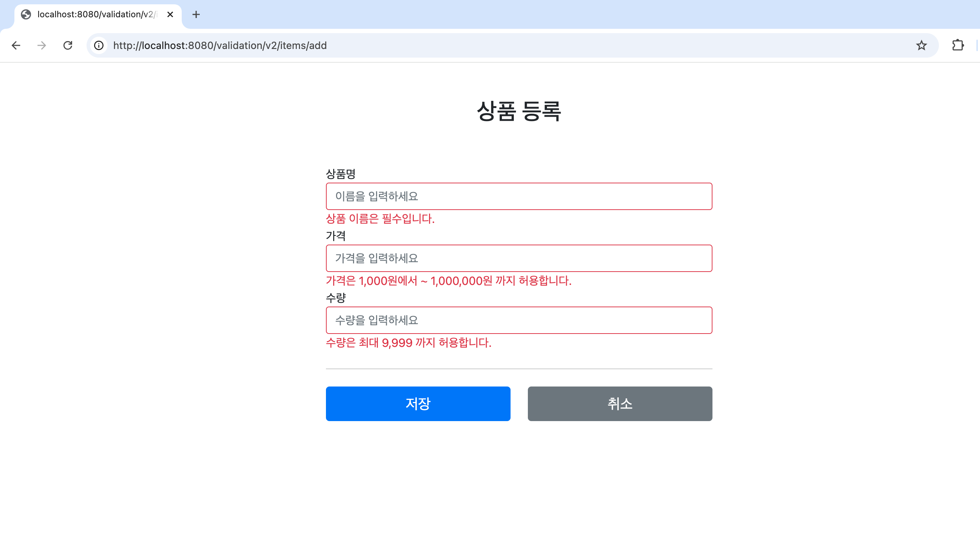
Task: Open site information icon in address bar
Action: tap(99, 46)
